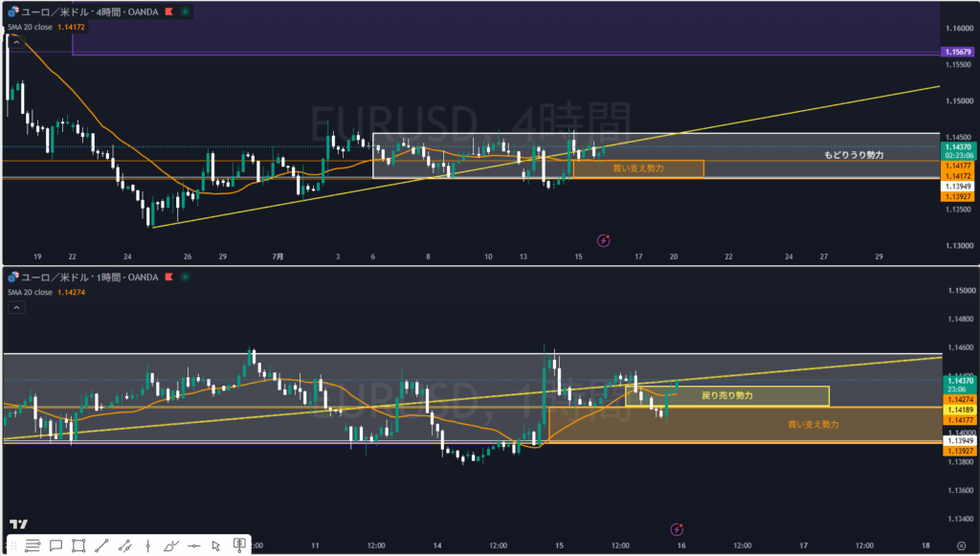This screenshot has width=980, height=556.
Task: Open the chart settings gear by the time axis
Action: (961, 545)
